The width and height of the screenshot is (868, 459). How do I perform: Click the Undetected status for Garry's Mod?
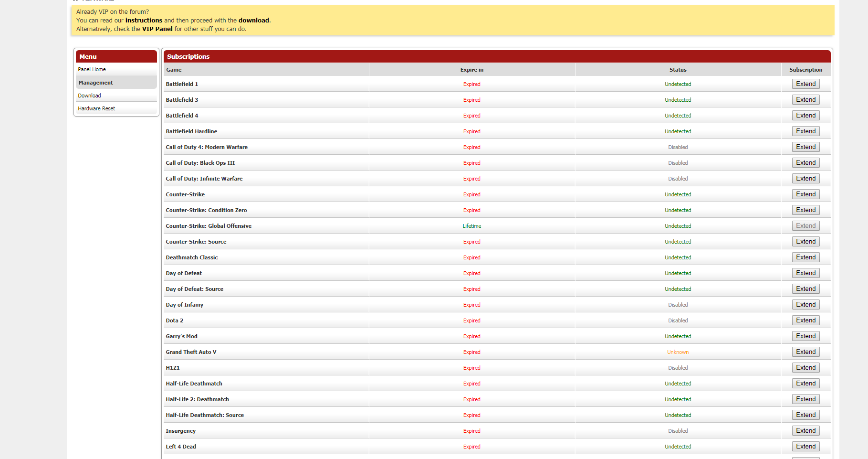click(x=678, y=336)
